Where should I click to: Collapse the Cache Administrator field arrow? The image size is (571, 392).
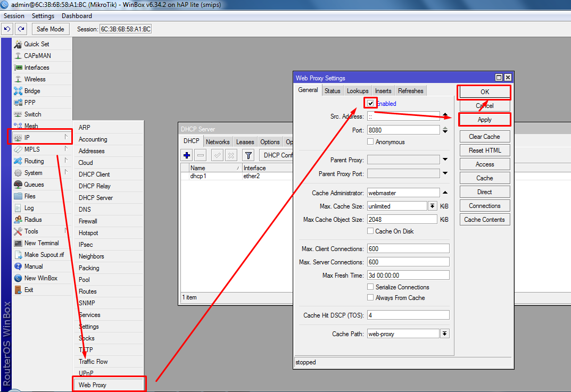click(445, 193)
